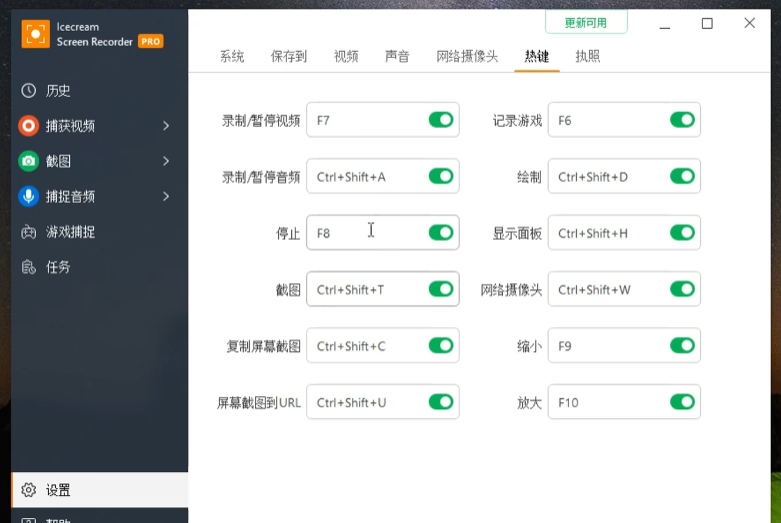Click the Ctrl+Shift+A hotkey field
The image size is (781, 523).
point(383,176)
